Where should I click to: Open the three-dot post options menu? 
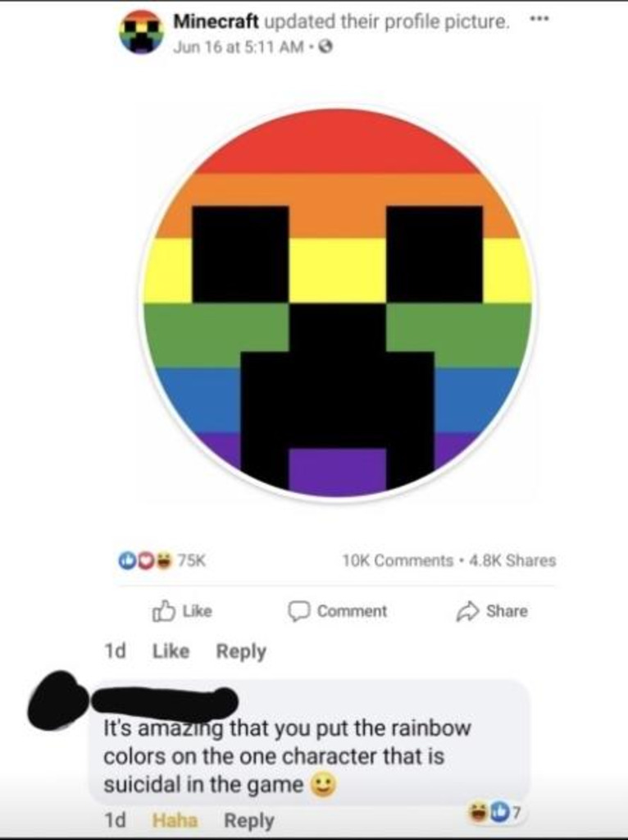coord(539,19)
